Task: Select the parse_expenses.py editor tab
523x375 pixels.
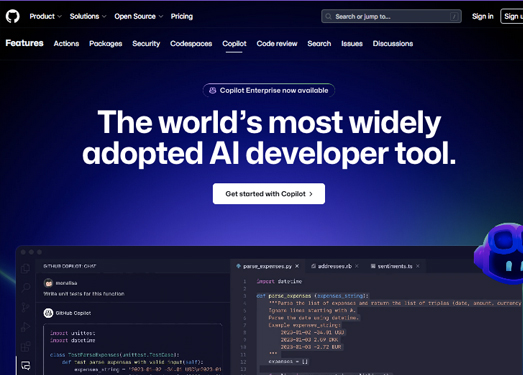Action: click(x=267, y=266)
